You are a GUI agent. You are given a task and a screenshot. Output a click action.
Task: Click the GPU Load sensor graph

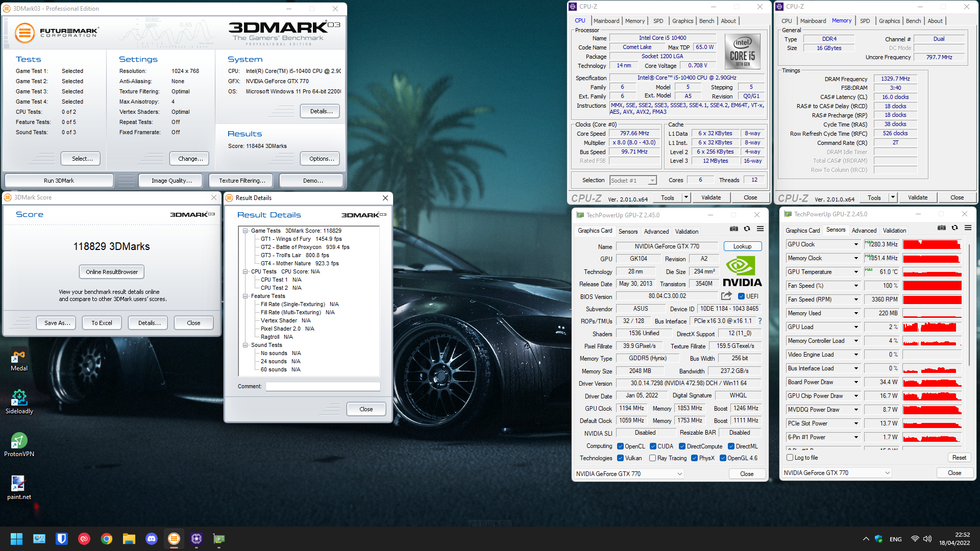coord(932,327)
